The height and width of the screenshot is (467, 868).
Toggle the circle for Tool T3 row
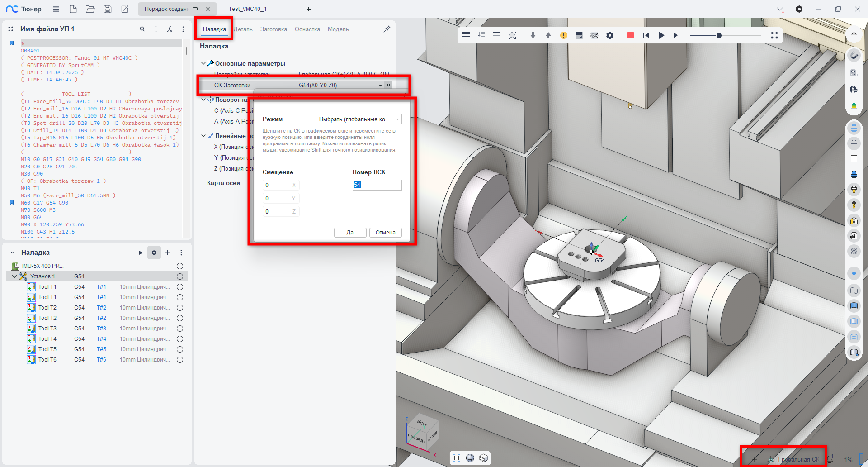pos(180,329)
